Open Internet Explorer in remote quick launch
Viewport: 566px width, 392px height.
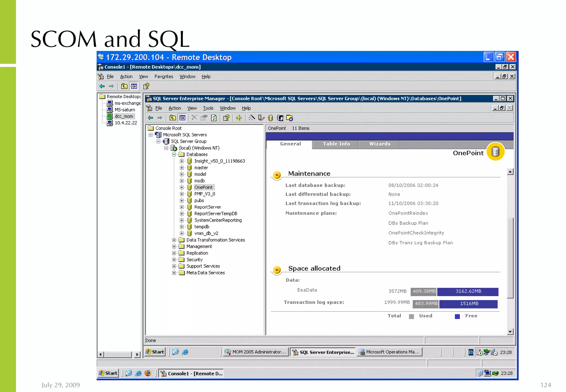tap(185, 352)
